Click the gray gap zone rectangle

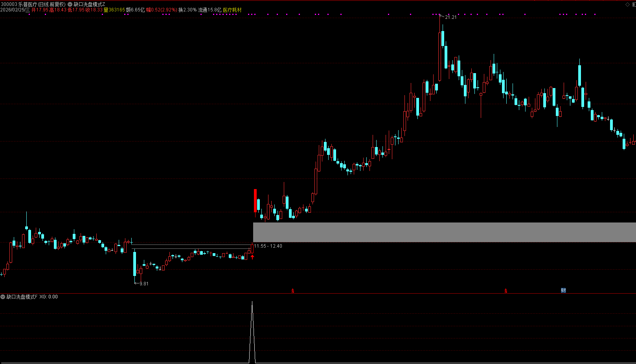click(444, 232)
